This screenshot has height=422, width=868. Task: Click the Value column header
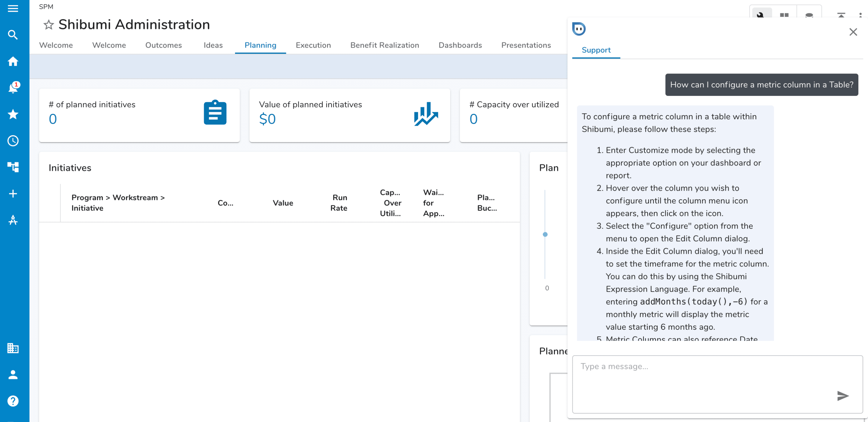pyautogui.click(x=283, y=203)
